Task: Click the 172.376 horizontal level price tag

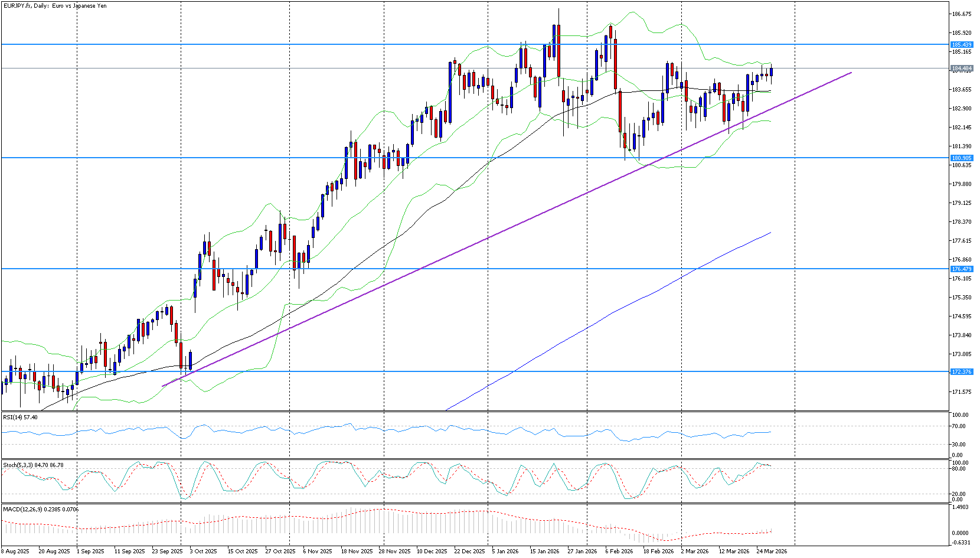Action: [x=961, y=372]
